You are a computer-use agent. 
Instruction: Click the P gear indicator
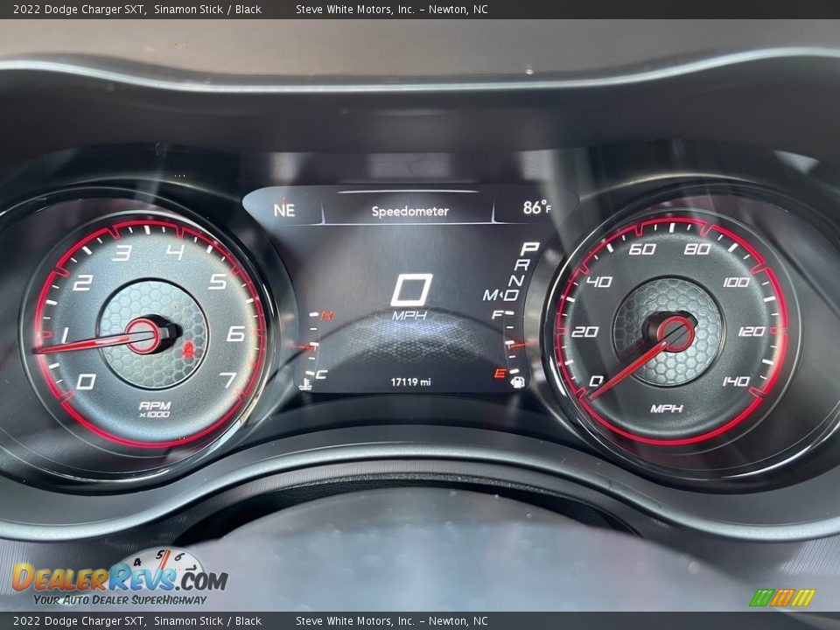[x=529, y=248]
